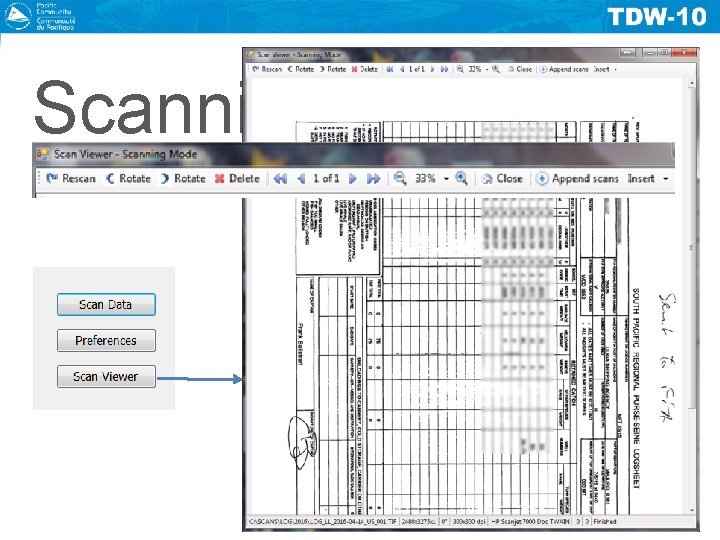This screenshot has height=540, width=720.
Task: Click Insert in the small window toolbar
Action: pyautogui.click(x=602, y=69)
